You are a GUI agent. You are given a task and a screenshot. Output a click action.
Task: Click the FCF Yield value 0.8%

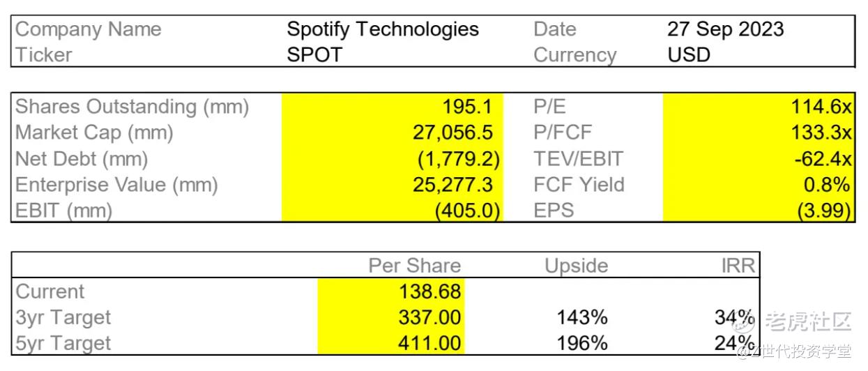point(831,185)
